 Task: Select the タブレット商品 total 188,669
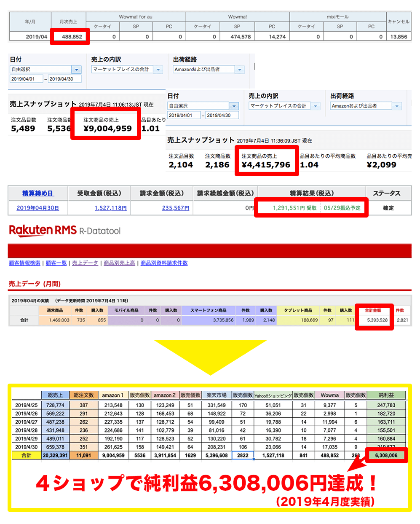pyautogui.click(x=310, y=320)
